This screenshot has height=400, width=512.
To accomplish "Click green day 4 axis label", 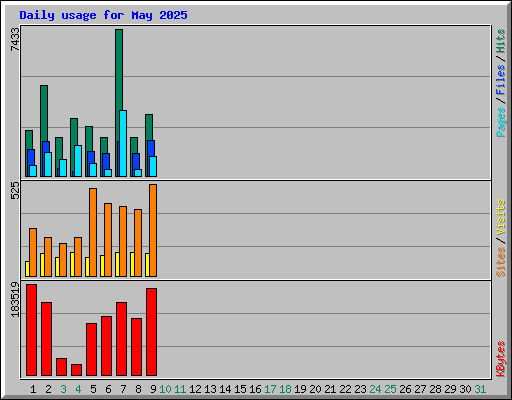I will click(x=78, y=389).
